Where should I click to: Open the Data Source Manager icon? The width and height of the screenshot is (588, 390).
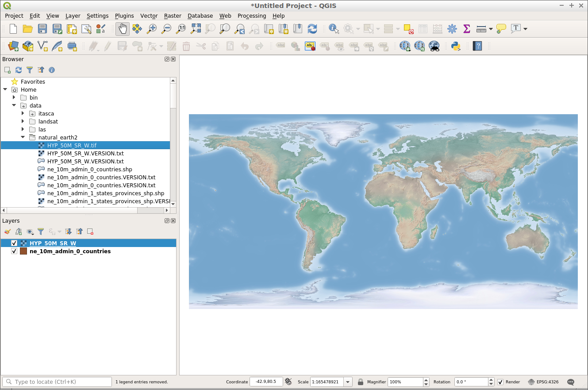point(13,46)
